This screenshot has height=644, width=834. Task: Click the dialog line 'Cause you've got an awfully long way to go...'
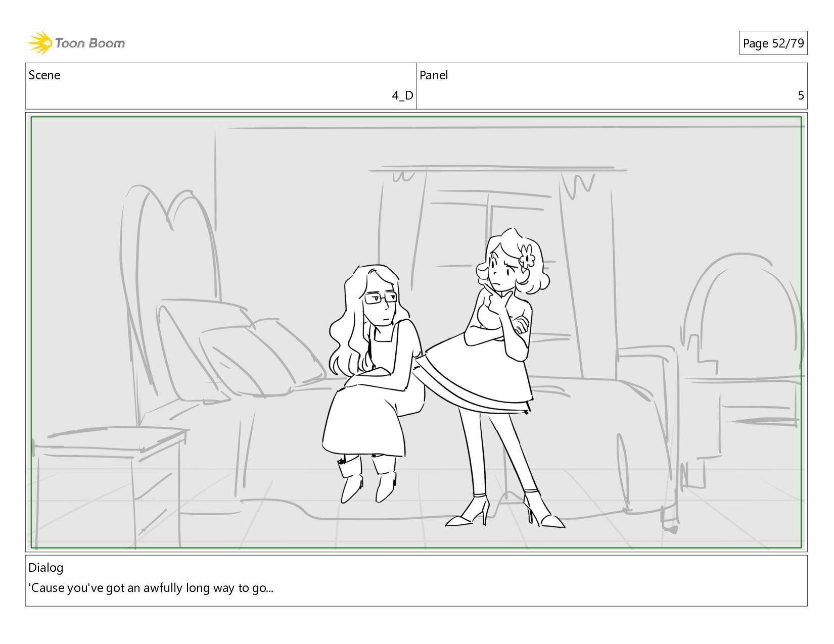tap(151, 588)
